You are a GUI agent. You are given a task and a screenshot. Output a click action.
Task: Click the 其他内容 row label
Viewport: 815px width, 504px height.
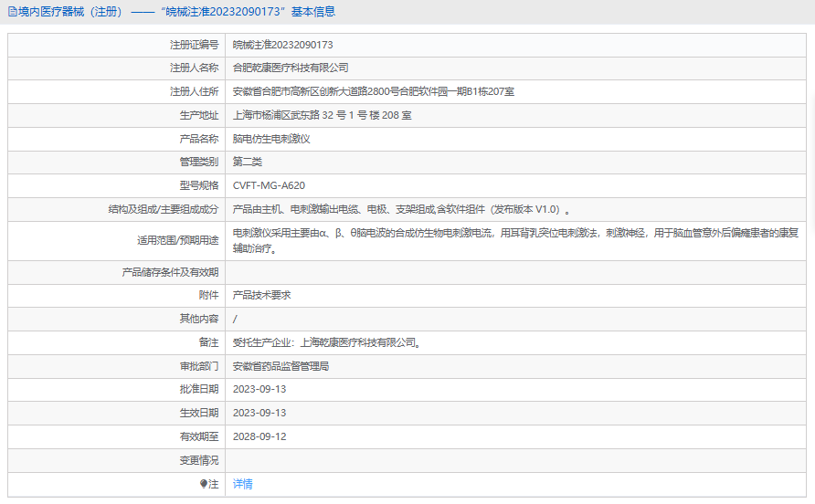[x=199, y=319]
